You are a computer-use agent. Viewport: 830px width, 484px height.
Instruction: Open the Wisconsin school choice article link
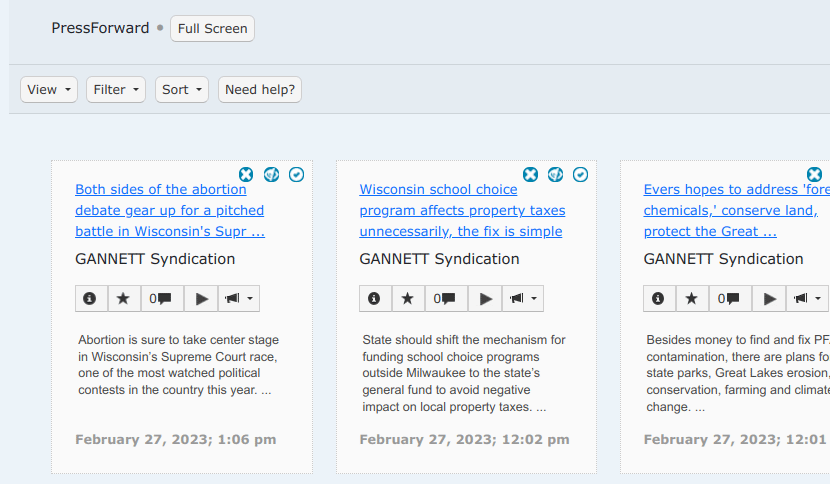point(462,210)
